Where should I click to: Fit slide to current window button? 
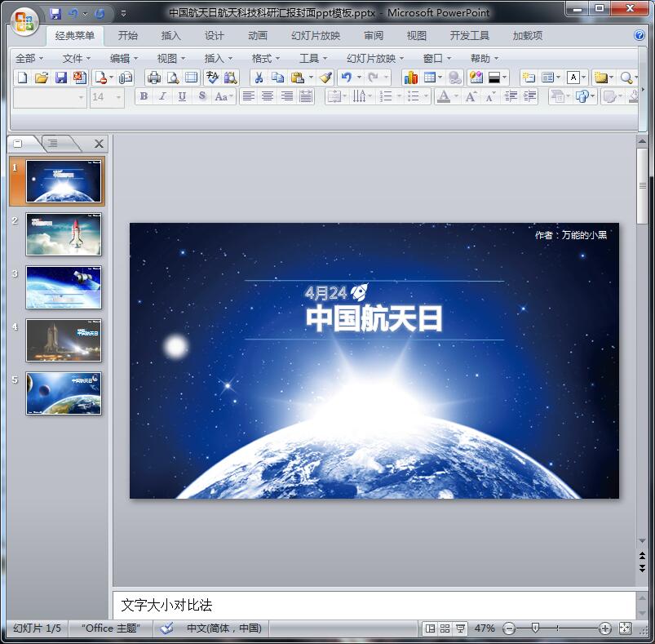[x=625, y=628]
